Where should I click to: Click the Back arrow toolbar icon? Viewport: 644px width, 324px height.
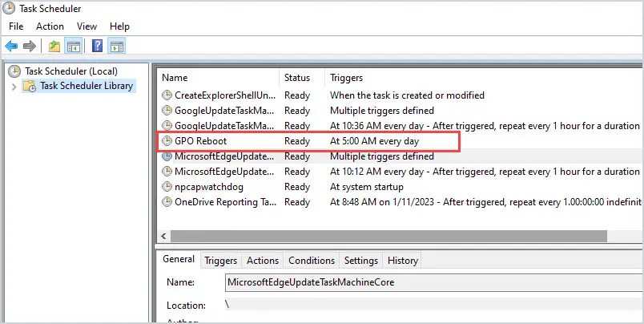[x=11, y=46]
